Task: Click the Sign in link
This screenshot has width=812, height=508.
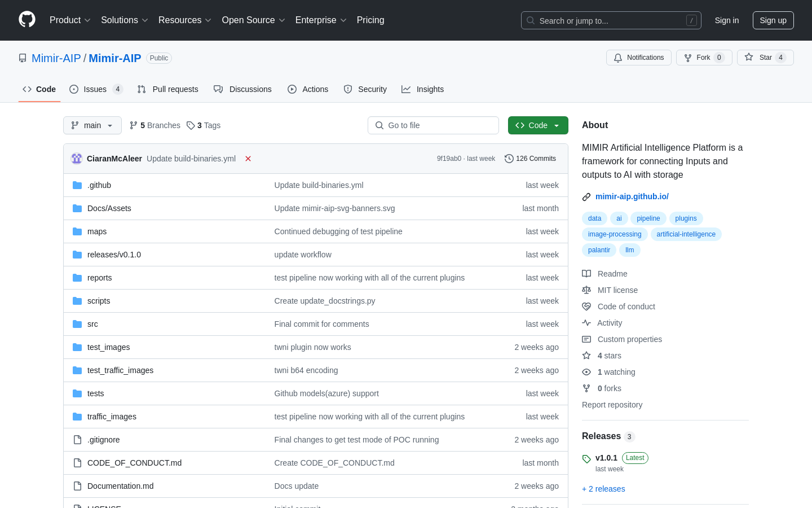Action: point(727,20)
